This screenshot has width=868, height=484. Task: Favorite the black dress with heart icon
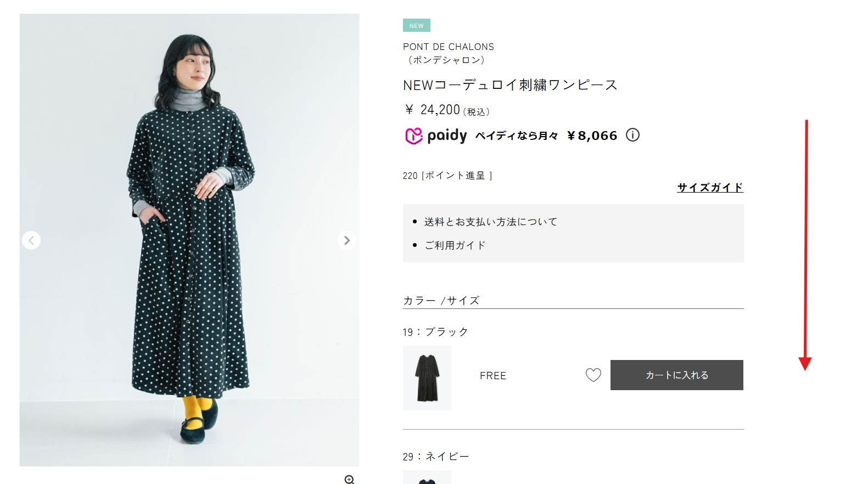tap(593, 375)
